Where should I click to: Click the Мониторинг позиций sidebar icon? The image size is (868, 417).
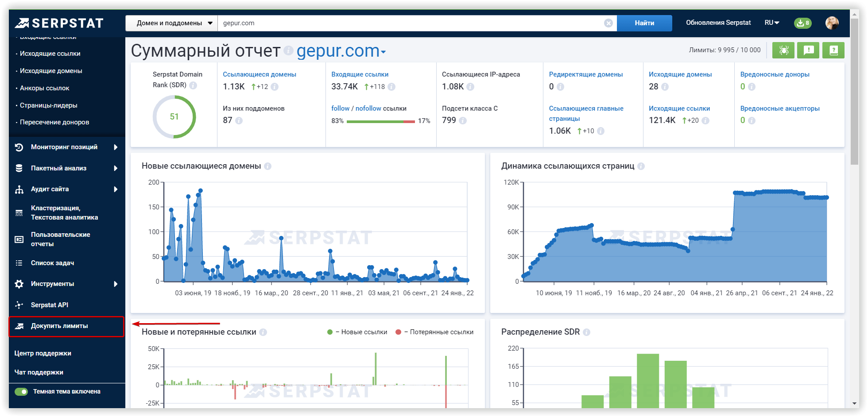pyautogui.click(x=19, y=147)
